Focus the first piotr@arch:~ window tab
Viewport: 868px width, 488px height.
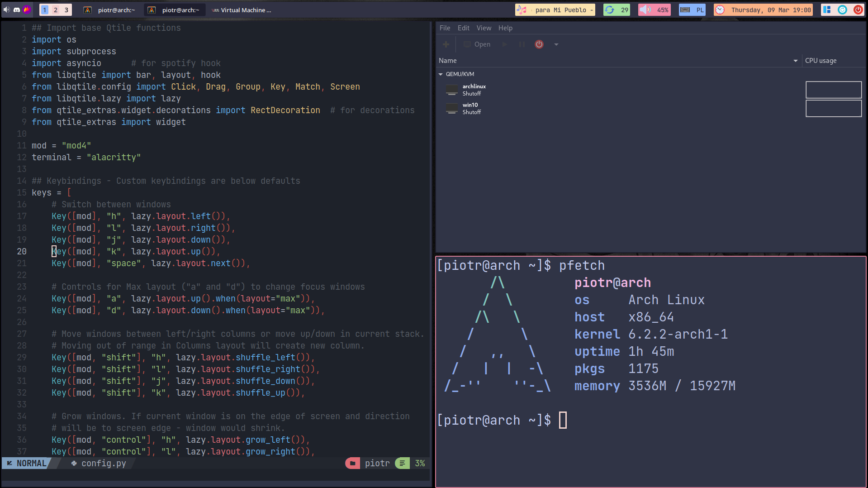point(110,10)
